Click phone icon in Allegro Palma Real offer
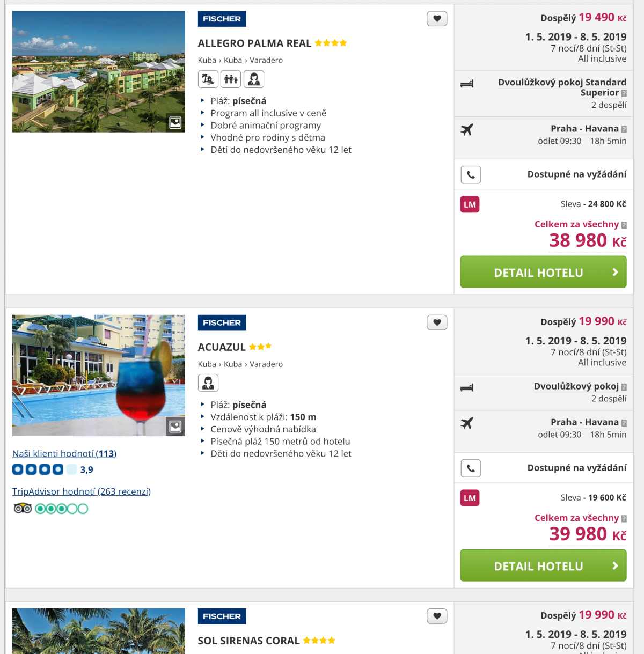The height and width of the screenshot is (654, 644). coord(471,174)
